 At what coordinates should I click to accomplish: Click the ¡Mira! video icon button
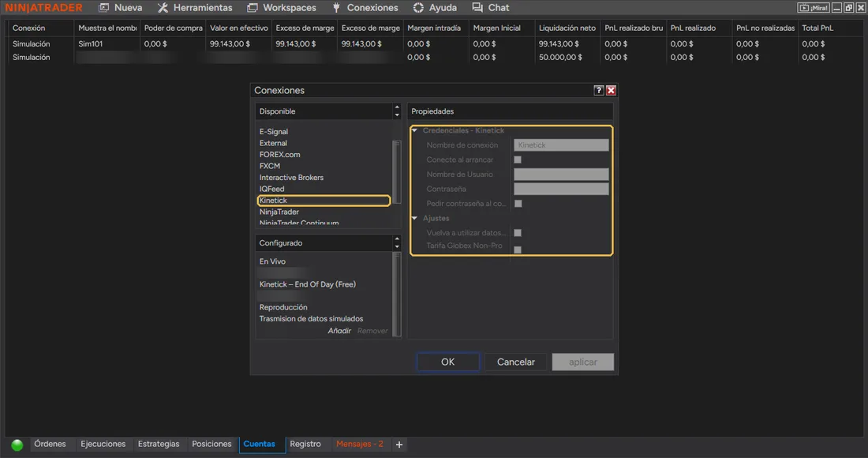(814, 8)
